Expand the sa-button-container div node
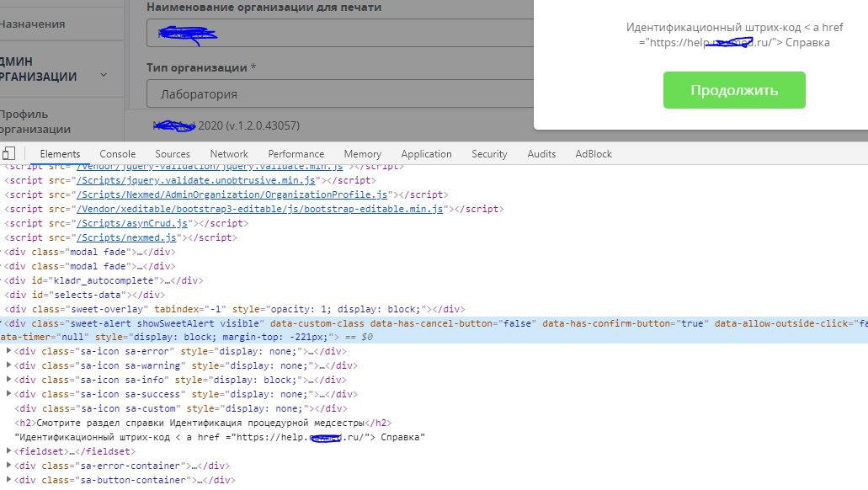The image size is (868, 490). 8,480
